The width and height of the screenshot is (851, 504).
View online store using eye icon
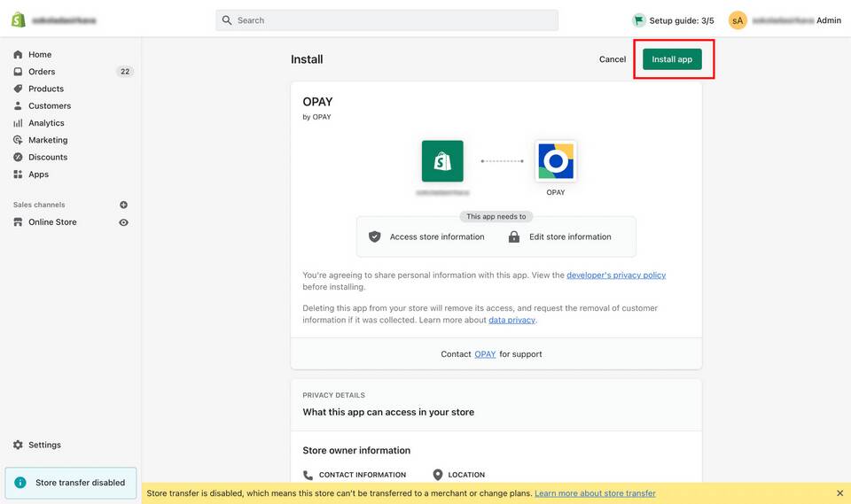click(x=124, y=222)
